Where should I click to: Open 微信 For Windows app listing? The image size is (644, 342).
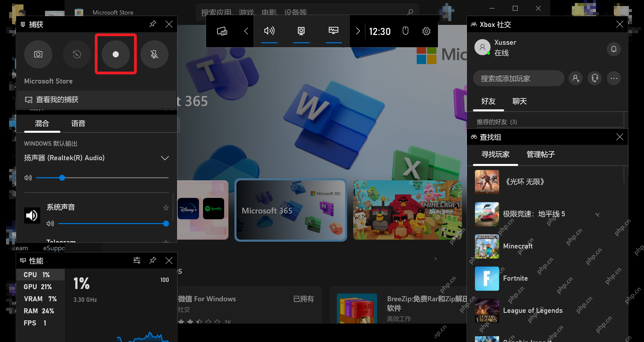pos(250,305)
